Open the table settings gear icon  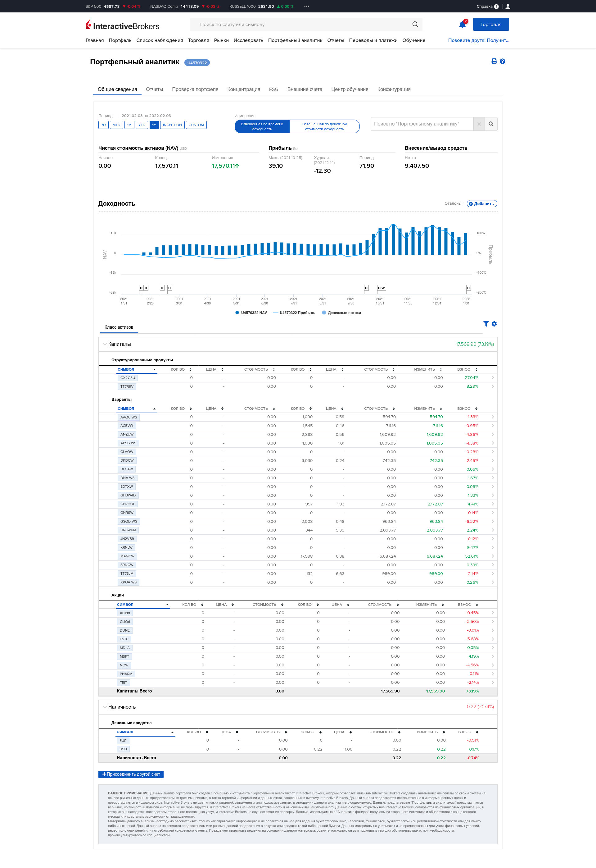[494, 324]
